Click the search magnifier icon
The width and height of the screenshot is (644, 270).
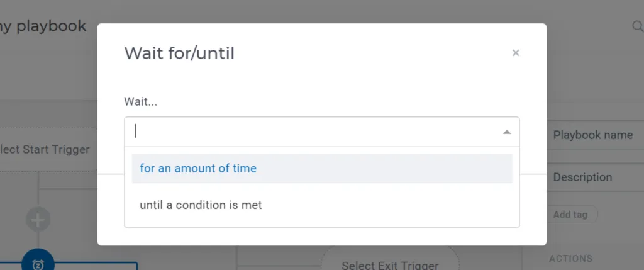click(638, 26)
